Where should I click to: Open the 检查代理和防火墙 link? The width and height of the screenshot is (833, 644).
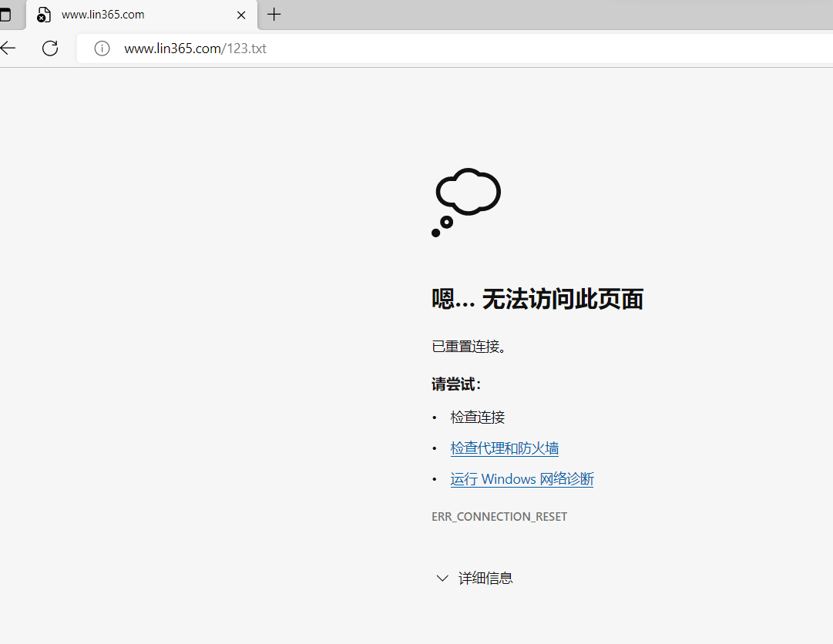pyautogui.click(x=504, y=448)
